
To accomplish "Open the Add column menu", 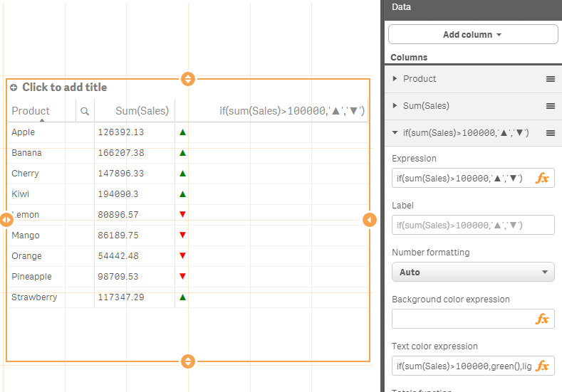I will coord(473,35).
